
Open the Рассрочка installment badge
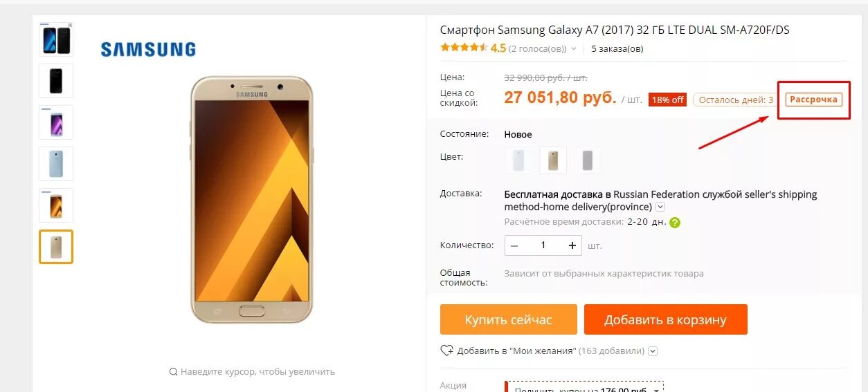(814, 100)
